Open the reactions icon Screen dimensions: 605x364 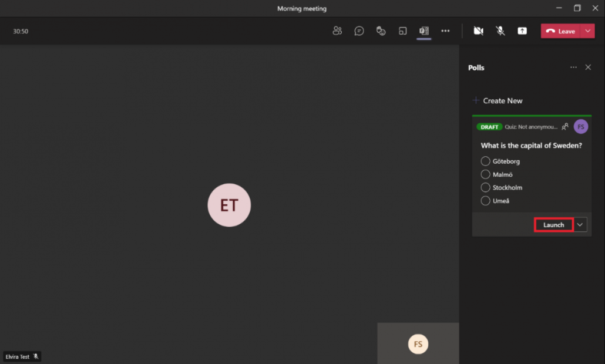click(381, 31)
